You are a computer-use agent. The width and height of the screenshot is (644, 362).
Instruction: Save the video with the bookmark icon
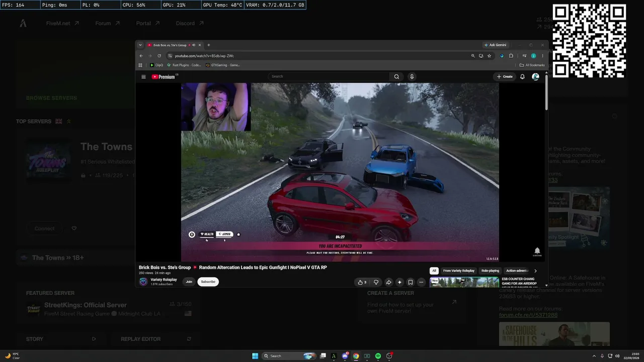click(x=411, y=282)
